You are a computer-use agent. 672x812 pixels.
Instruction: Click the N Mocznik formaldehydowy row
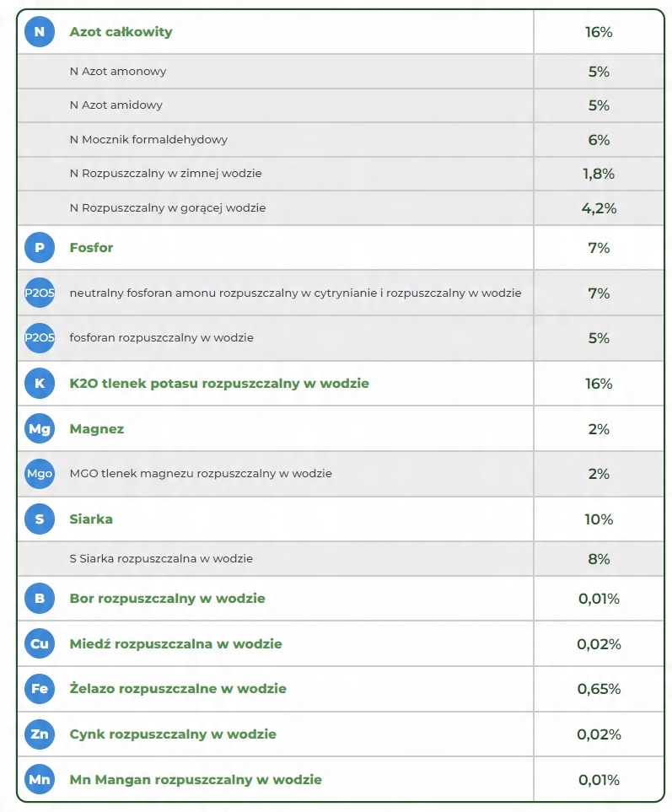[x=341, y=139]
